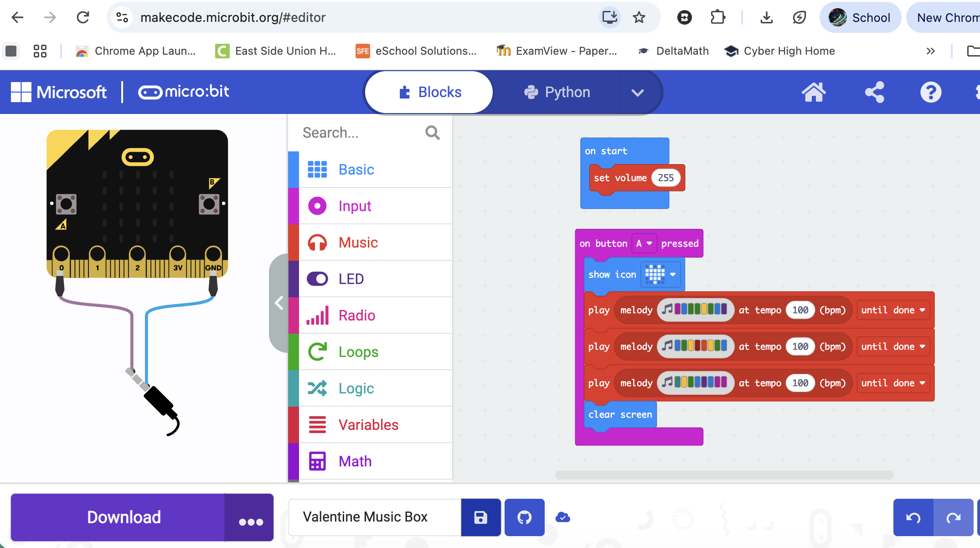Click the micro:bit logo
This screenshot has width=980, height=548.
pos(184,92)
